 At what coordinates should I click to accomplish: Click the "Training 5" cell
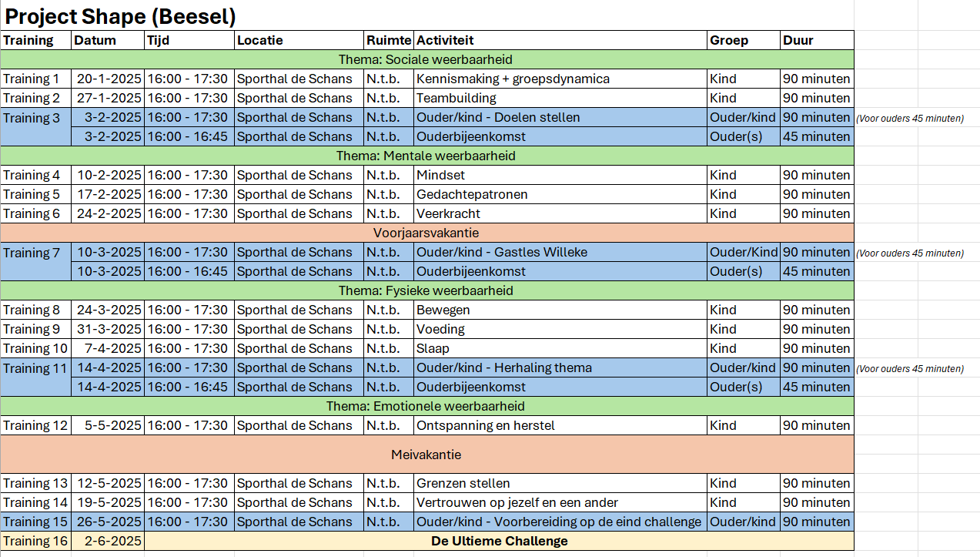pyautogui.click(x=36, y=194)
